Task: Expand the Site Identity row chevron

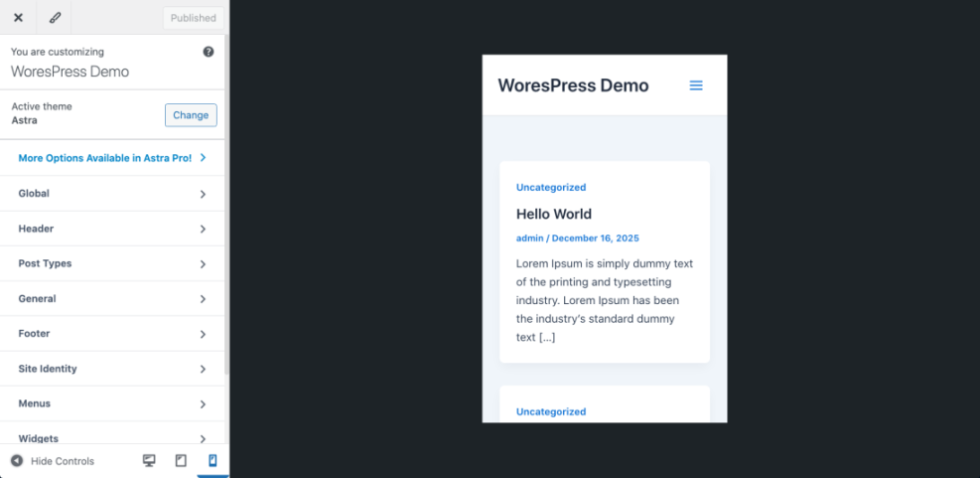Action: [204, 369]
